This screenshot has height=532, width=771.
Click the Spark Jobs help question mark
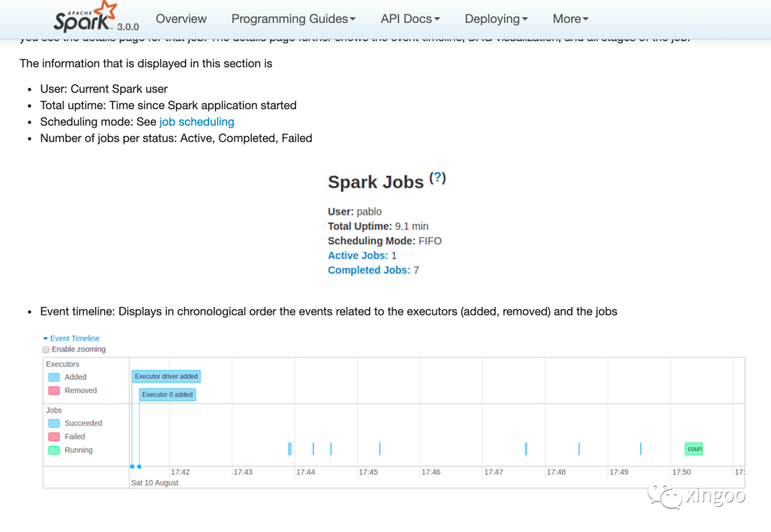click(x=438, y=178)
